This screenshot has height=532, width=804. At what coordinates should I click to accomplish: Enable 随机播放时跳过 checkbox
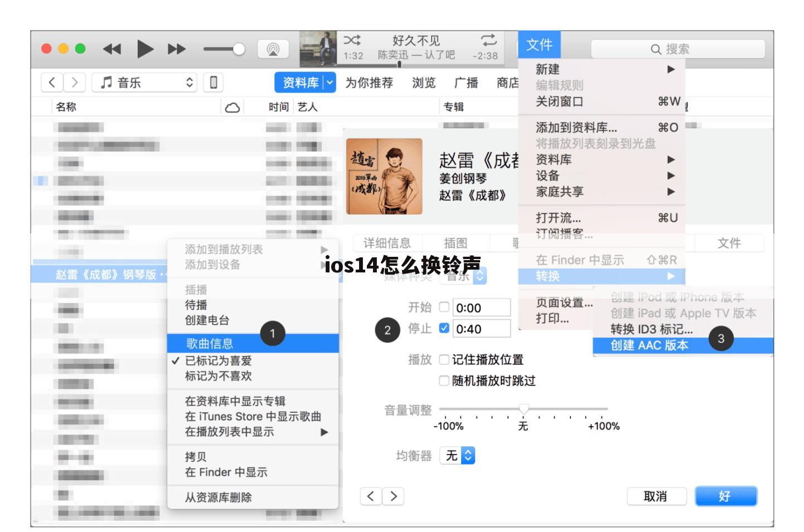(x=444, y=381)
